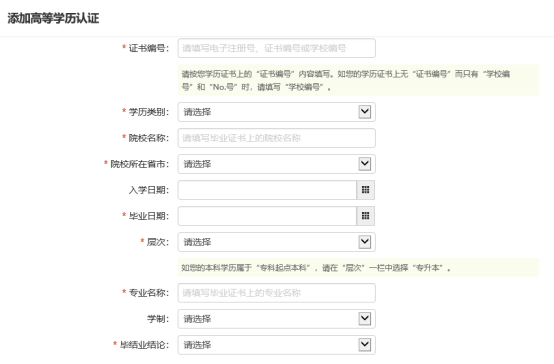
Task: Click the 毕业日期 date text field
Action: click(267, 216)
